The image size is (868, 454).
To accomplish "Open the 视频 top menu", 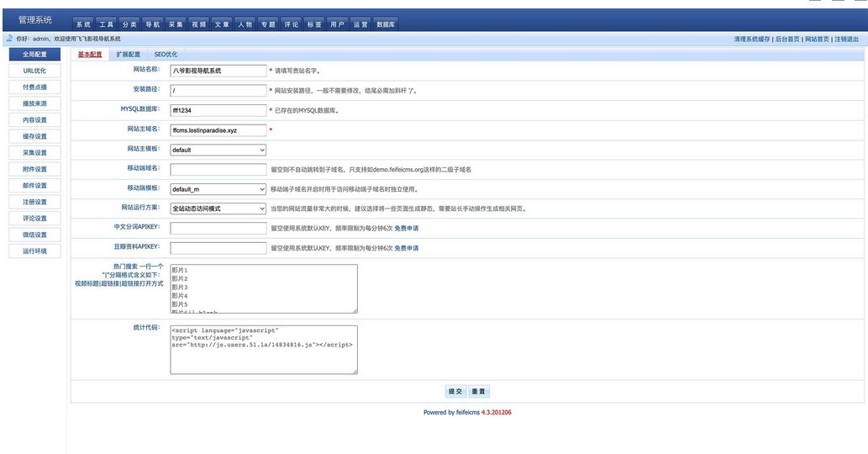I will [199, 24].
